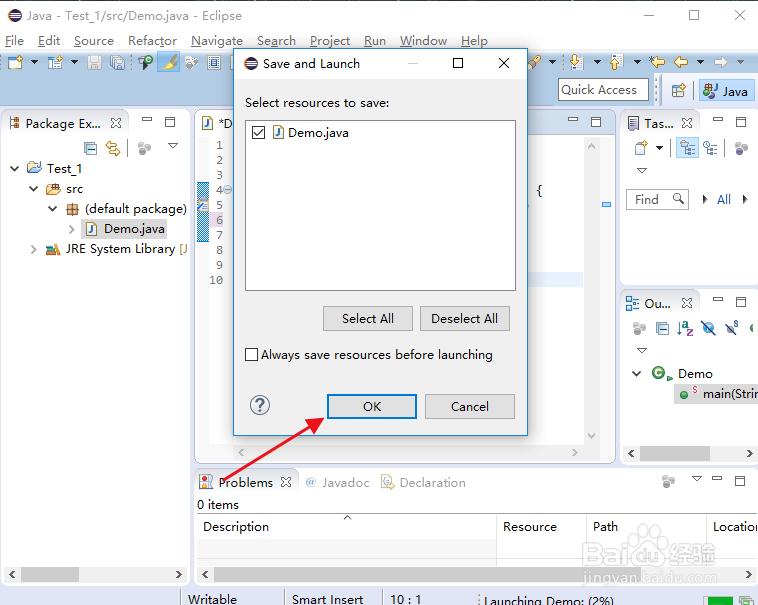Switch to the Javadoc tab
The width and height of the screenshot is (758, 605).
[x=337, y=482]
